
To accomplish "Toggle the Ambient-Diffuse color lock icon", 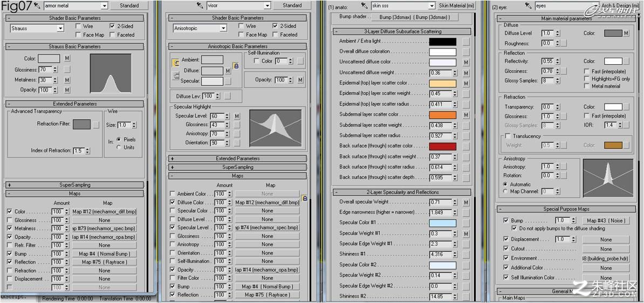I will coord(176,63).
